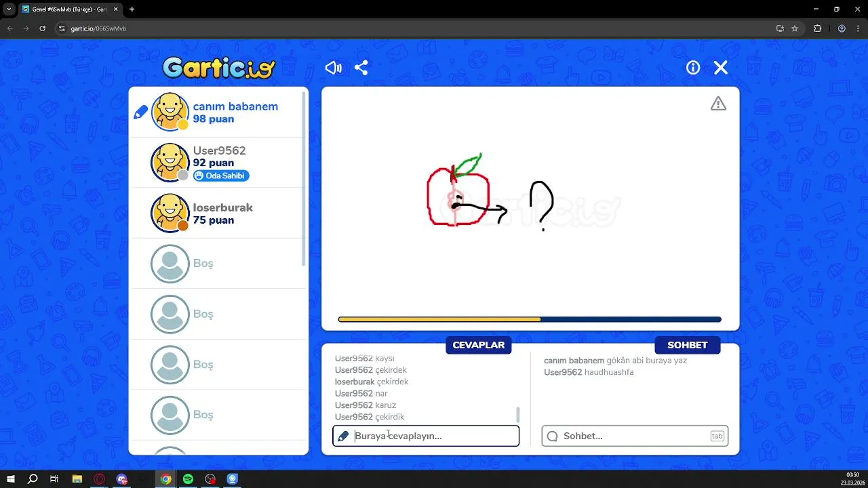Click the Gartic.io logo

(218, 68)
